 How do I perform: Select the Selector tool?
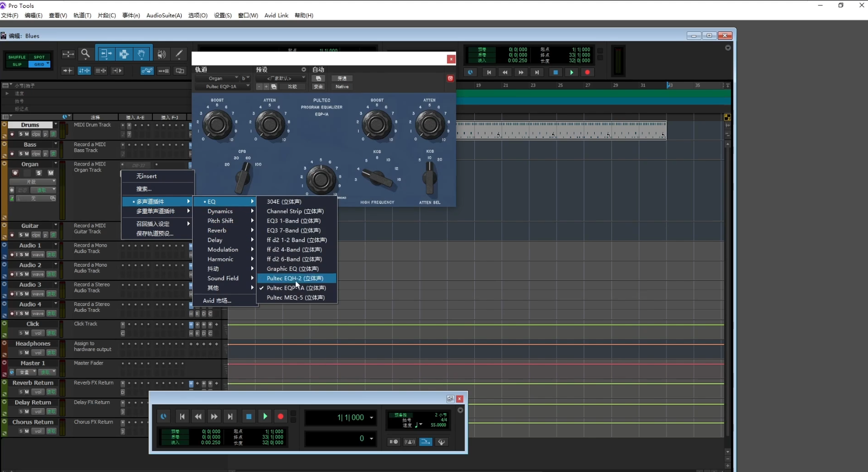click(x=124, y=54)
